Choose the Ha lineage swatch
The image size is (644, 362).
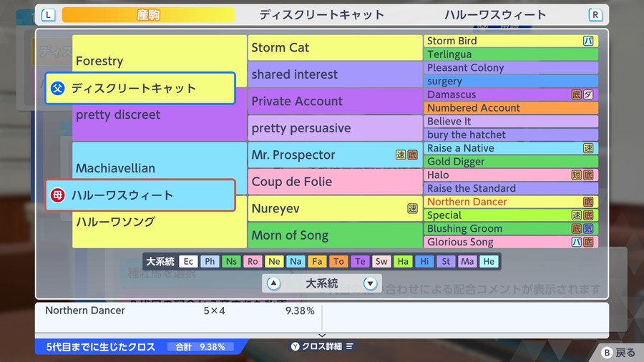tap(403, 261)
